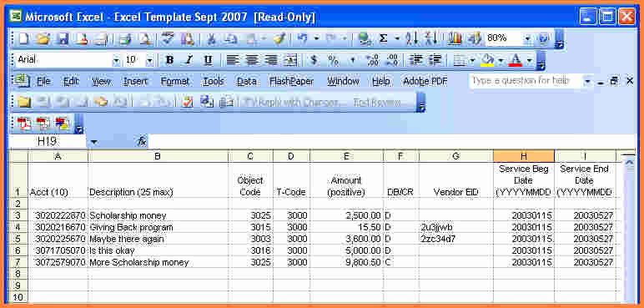644x308 pixels.
Task: Toggle Italic formatting
Action: [189, 60]
